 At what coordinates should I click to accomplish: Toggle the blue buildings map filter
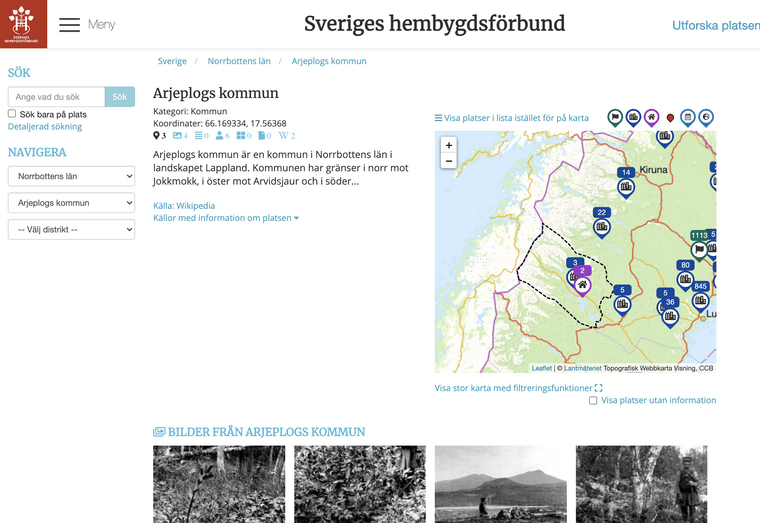point(633,117)
